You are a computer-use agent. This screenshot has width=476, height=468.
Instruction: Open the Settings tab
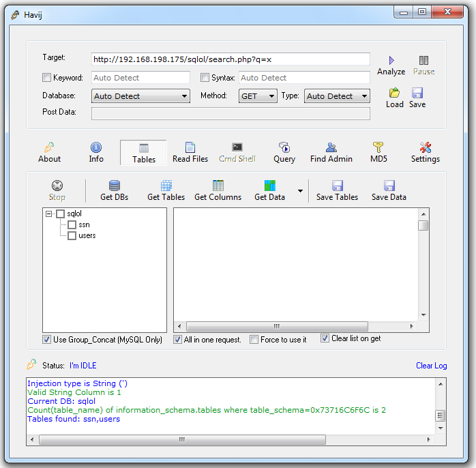[x=426, y=153]
